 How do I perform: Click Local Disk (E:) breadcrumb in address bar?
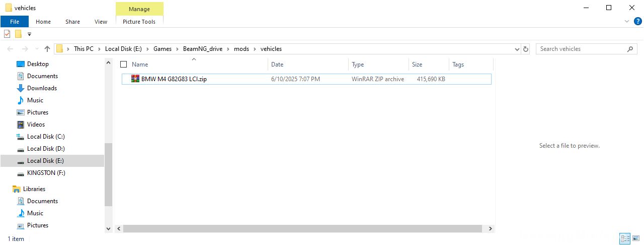point(123,49)
